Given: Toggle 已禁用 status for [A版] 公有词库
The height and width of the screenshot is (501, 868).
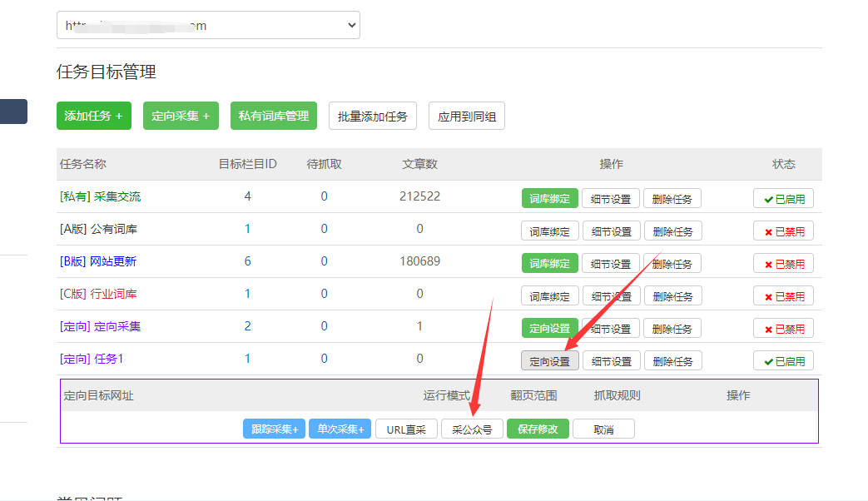Looking at the screenshot, I should 783,231.
